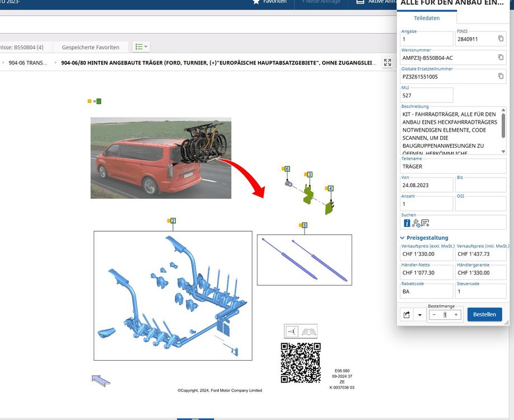This screenshot has width=514, height=420.
Task: Click the Bestellen button
Action: click(x=484, y=314)
